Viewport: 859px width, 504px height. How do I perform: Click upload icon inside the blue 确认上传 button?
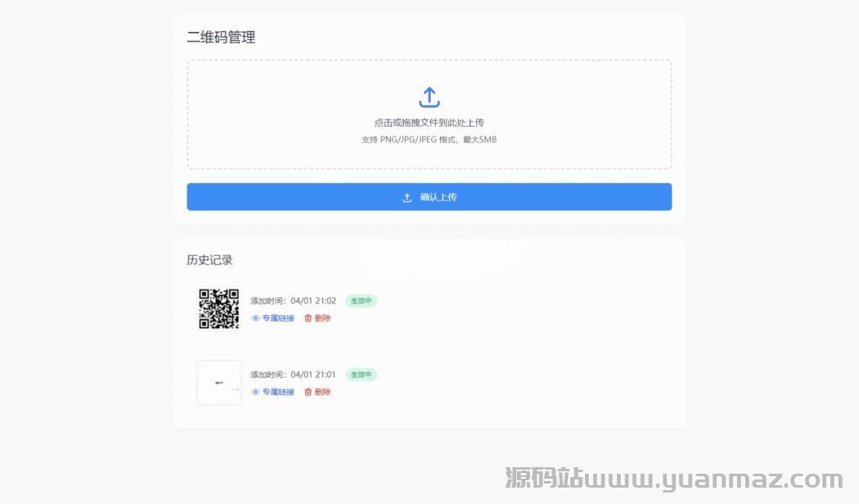407,197
